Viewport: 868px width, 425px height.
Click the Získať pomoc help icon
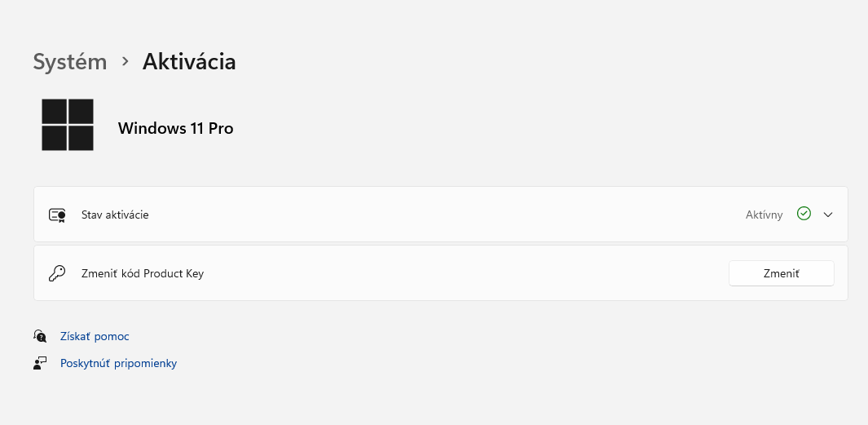(x=40, y=336)
